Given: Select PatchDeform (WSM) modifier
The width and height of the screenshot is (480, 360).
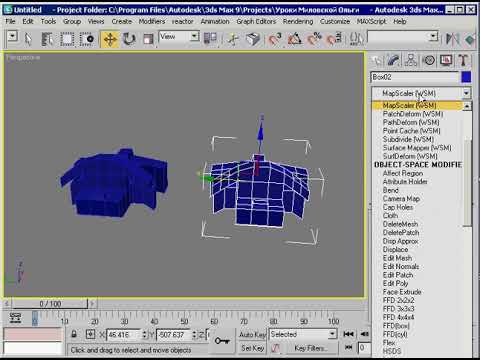Looking at the screenshot, I should (413, 114).
